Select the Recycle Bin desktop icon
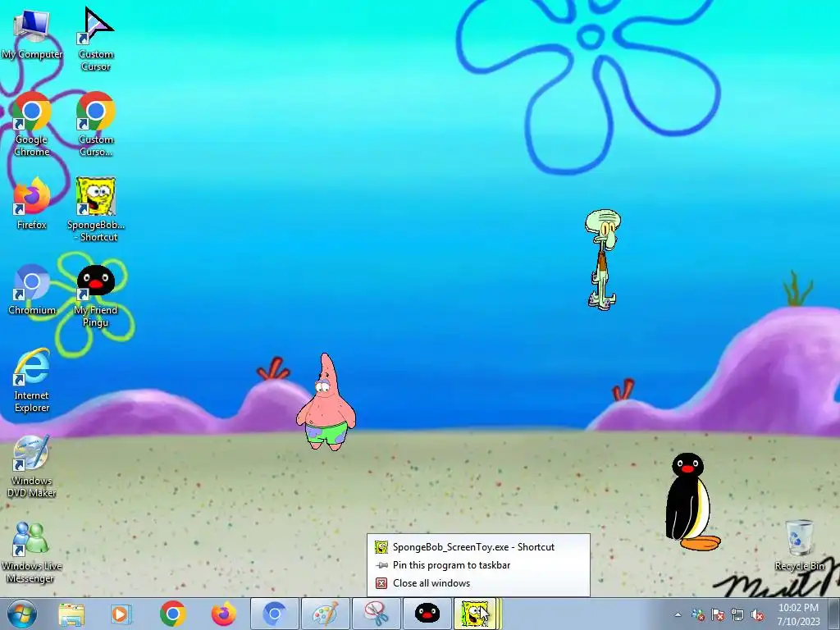 (799, 545)
